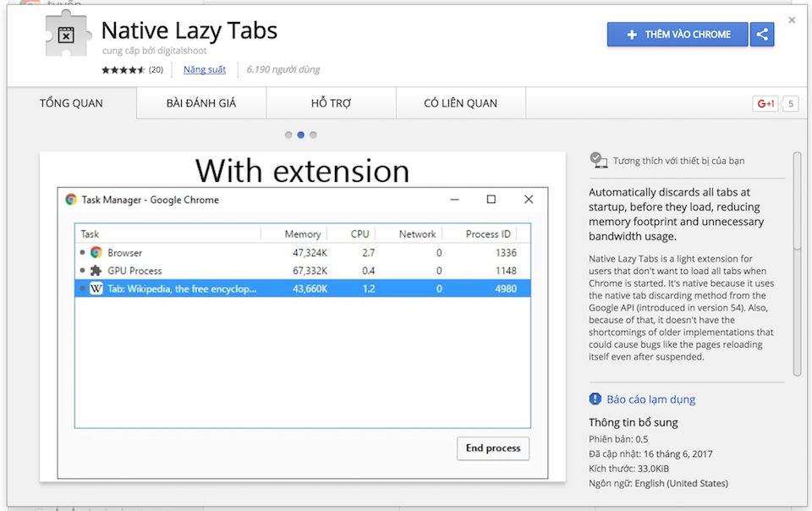Click the G+1 count bubble showing 5
812x511 pixels.
790,103
